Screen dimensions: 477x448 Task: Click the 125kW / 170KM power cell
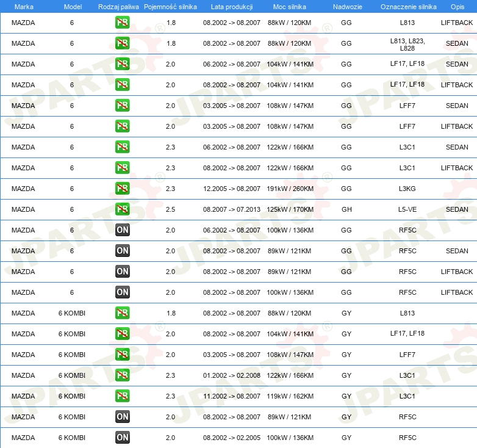coord(290,209)
